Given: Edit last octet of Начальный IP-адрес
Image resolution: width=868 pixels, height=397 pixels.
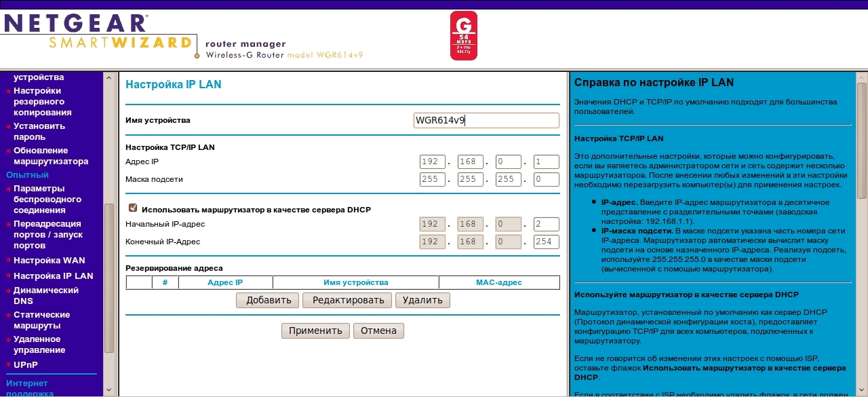Looking at the screenshot, I should point(547,225).
